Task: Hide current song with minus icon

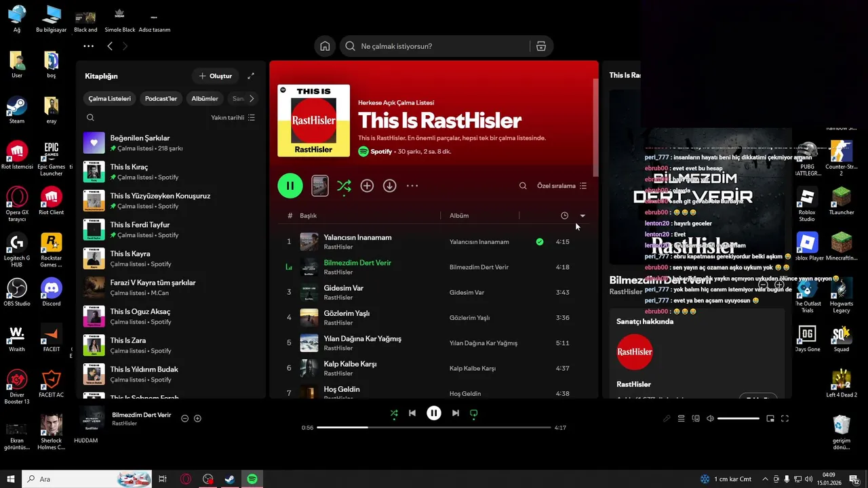Action: coord(184,418)
